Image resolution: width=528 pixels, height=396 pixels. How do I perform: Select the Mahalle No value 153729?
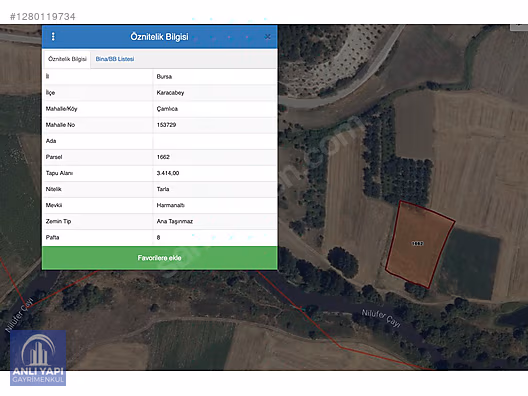[166, 125]
